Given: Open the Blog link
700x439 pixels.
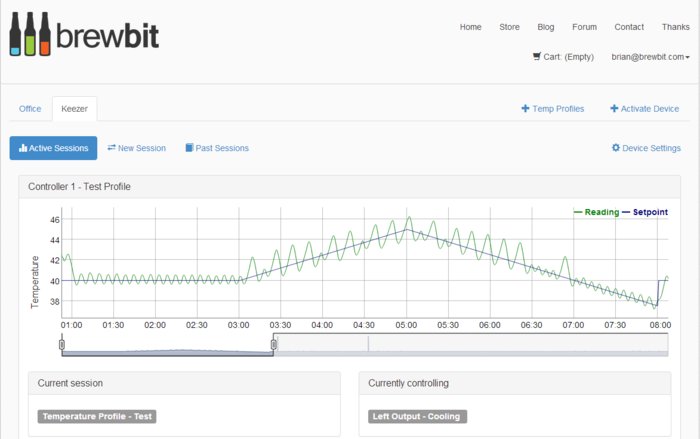Looking at the screenshot, I should click(546, 27).
